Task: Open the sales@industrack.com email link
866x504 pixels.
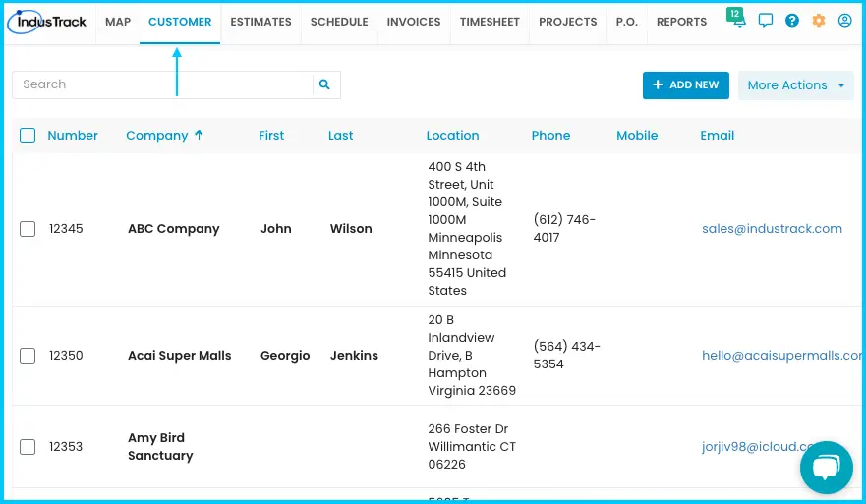Action: click(x=772, y=229)
